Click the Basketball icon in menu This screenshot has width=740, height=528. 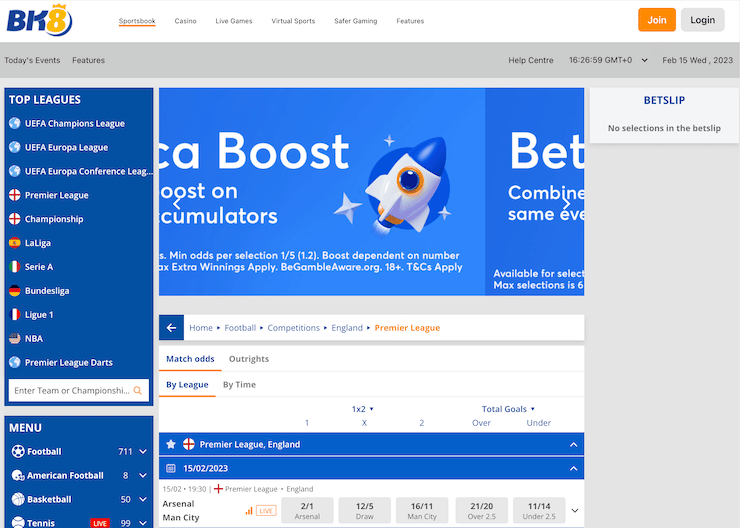pos(18,499)
